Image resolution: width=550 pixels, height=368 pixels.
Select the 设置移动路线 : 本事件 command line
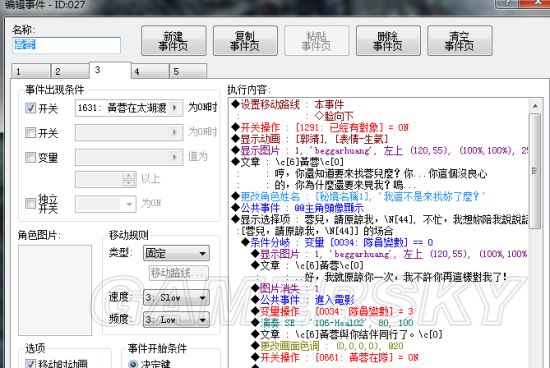[x=288, y=104]
